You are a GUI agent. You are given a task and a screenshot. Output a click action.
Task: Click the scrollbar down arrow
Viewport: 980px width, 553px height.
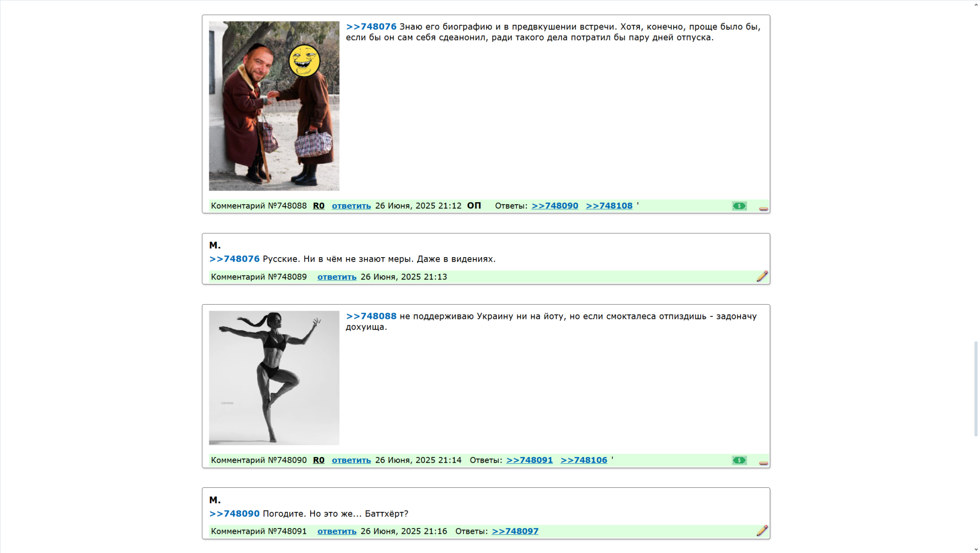tap(976, 550)
